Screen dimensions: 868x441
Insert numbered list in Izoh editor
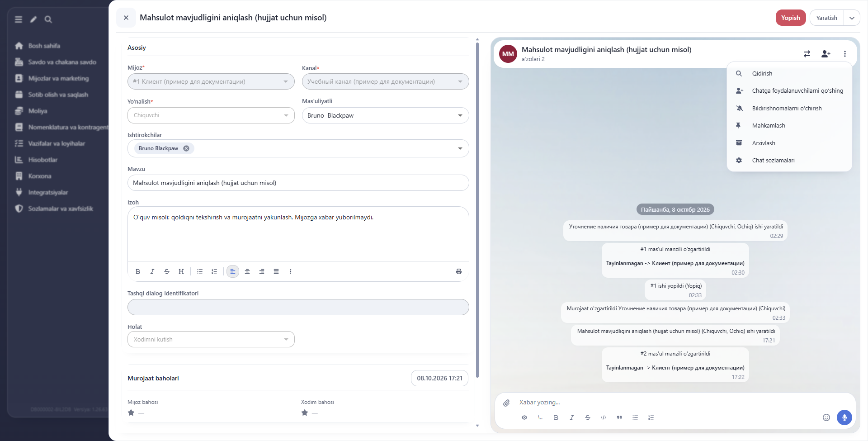(214, 271)
